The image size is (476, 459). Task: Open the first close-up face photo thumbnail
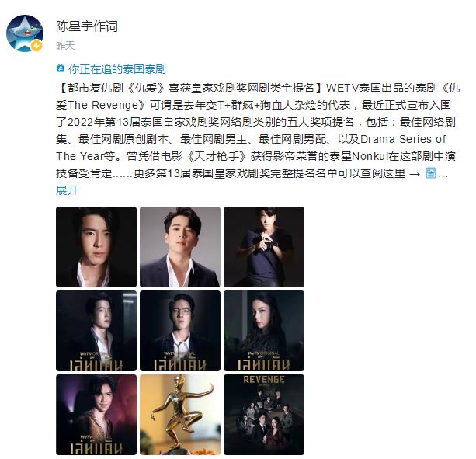[x=96, y=247]
